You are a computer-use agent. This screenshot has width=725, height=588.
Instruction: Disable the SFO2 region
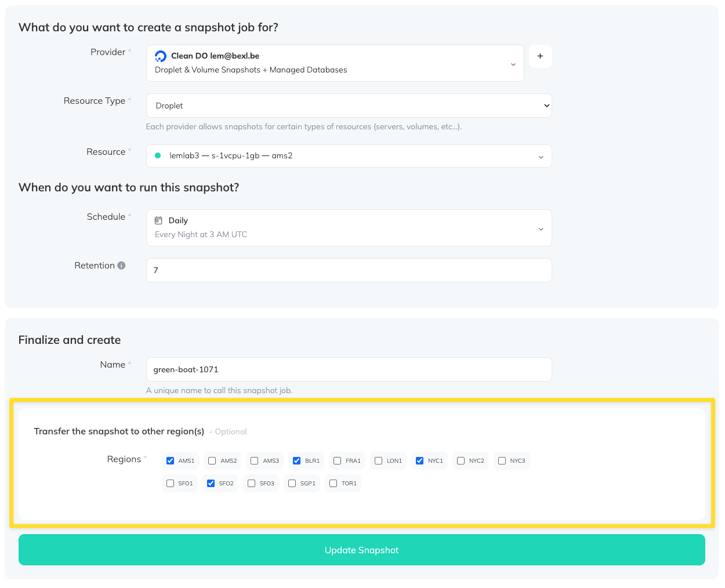210,483
